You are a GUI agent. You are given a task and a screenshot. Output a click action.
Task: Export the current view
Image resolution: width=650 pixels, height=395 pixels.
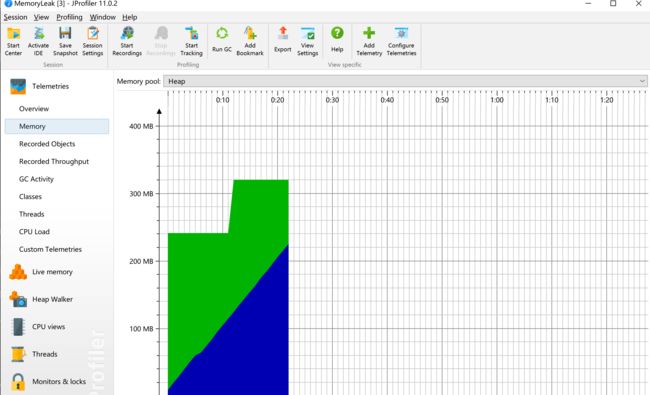pyautogui.click(x=283, y=39)
